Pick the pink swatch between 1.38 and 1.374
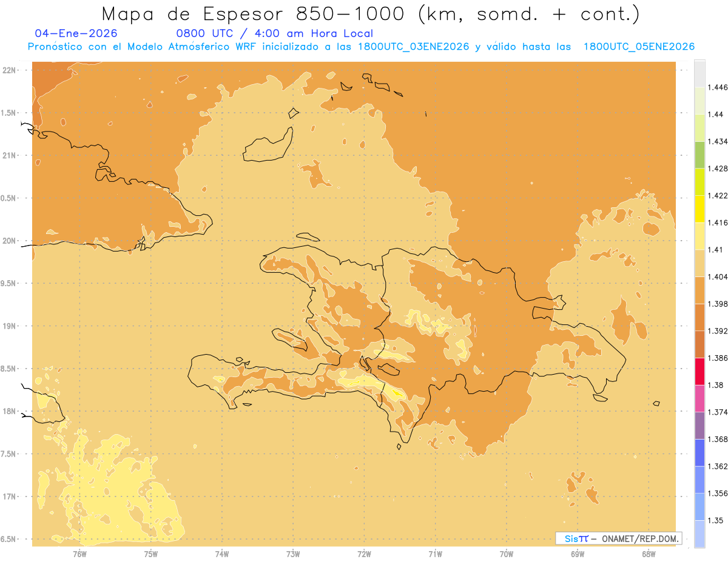Viewport: 728px width, 562px height. click(699, 398)
